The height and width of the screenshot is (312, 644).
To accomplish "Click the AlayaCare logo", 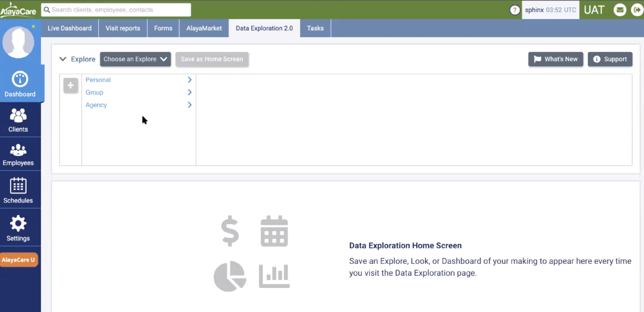I will [x=18, y=10].
